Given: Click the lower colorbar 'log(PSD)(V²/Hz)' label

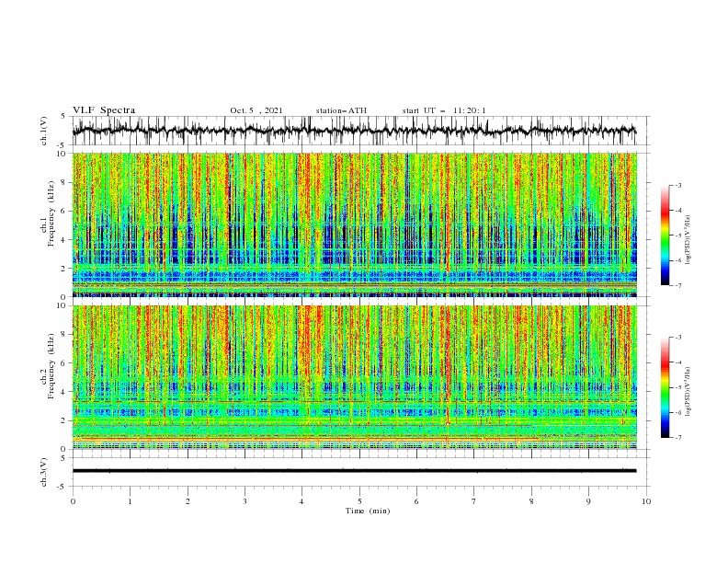Looking at the screenshot, I should 688,391.
